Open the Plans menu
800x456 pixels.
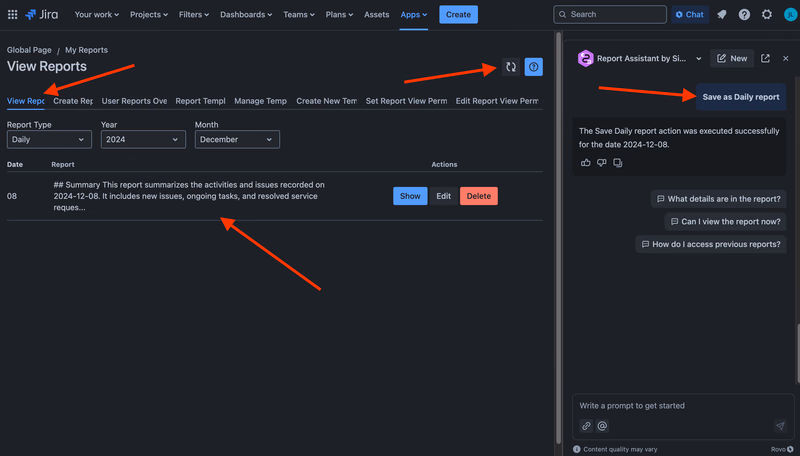tap(339, 15)
